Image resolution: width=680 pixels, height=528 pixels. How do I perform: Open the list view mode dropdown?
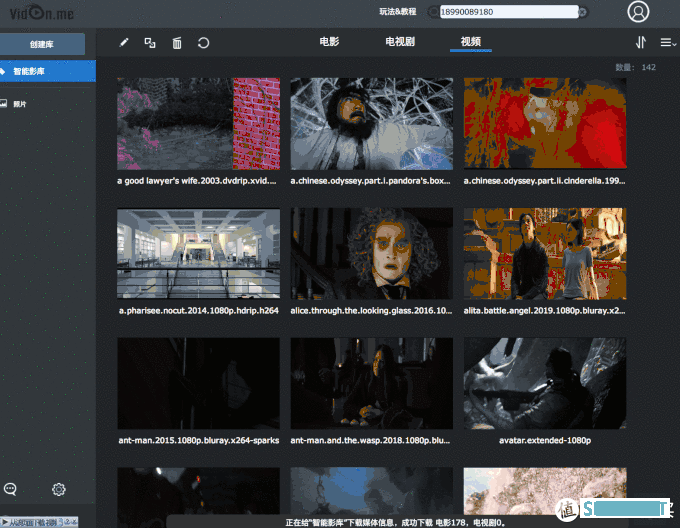(x=668, y=42)
